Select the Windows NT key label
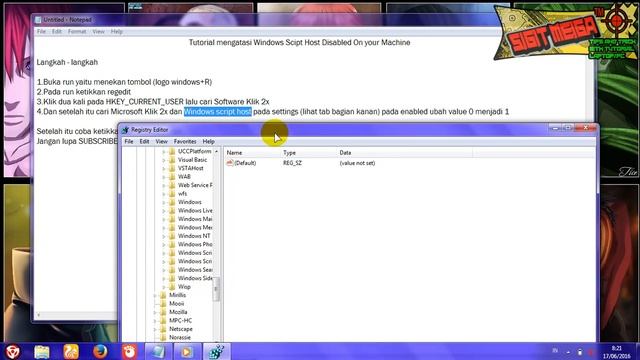 (x=194, y=236)
